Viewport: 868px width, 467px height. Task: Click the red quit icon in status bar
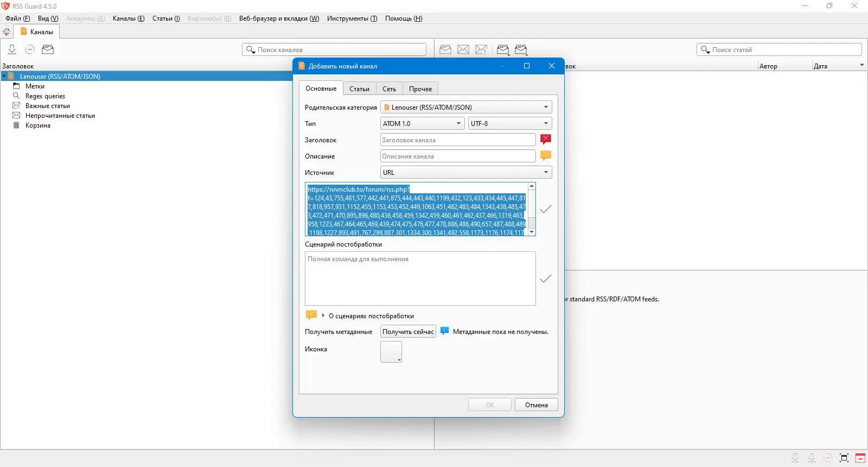860,458
